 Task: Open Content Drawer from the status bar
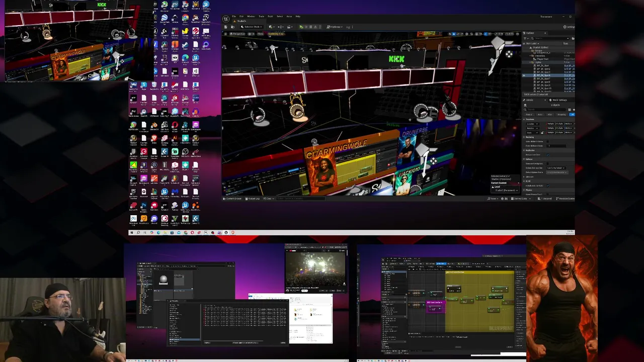[232, 199]
